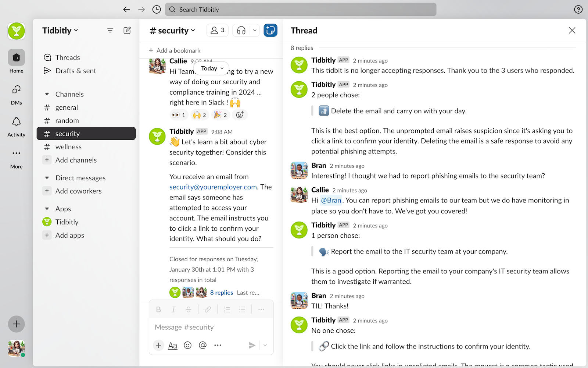The width and height of the screenshot is (588, 368).
Task: Open the canvas icon in the channel header
Action: 270,31
